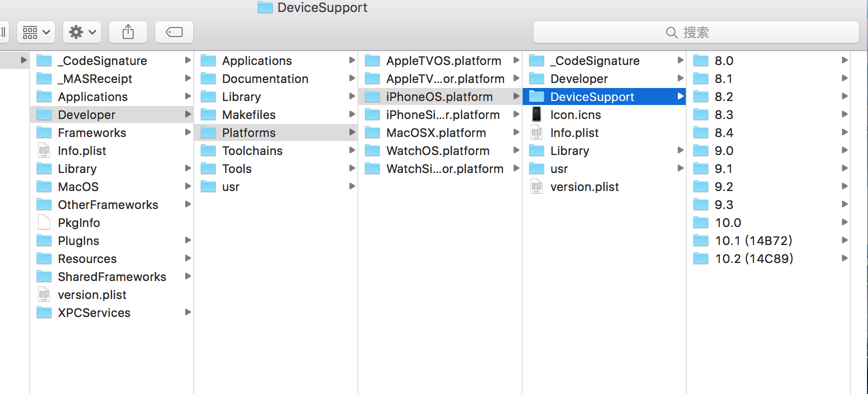The image size is (868, 394).
Task: Select the 9.0 device support folder
Action: click(768, 150)
